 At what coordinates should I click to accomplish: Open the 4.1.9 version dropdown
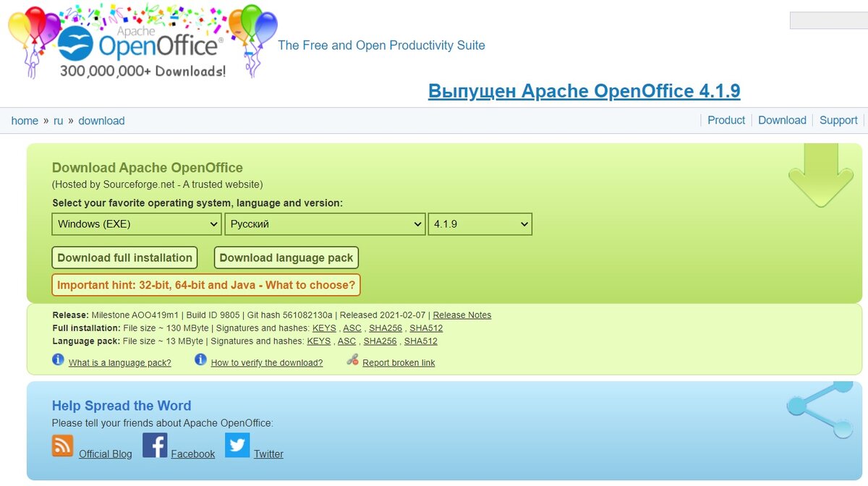[x=480, y=224]
